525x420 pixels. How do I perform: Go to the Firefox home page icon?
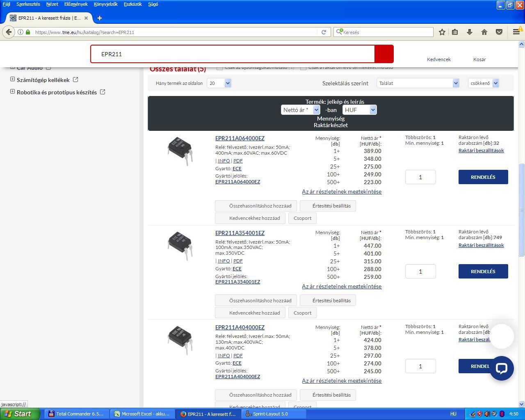(484, 32)
